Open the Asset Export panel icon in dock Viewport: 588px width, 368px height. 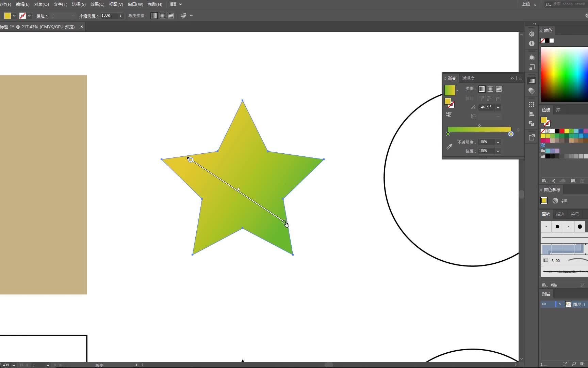click(x=532, y=137)
